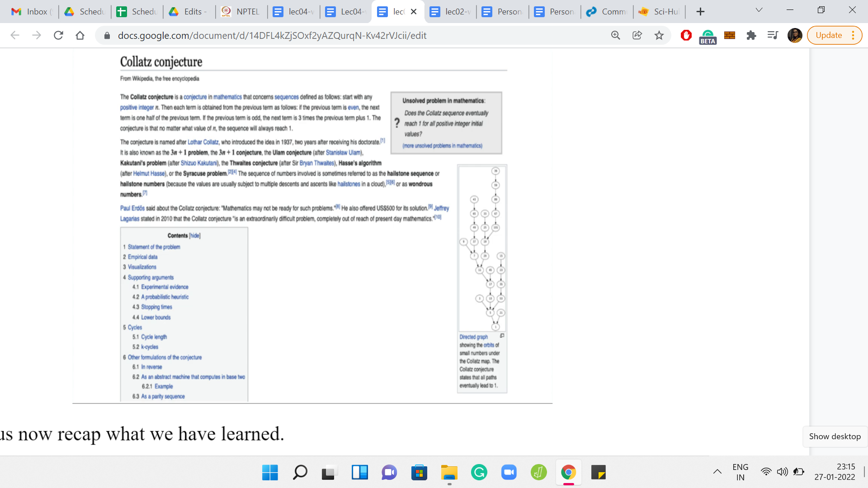Switch to the Inbox Gmail tab
The image size is (868, 488).
click(31, 12)
